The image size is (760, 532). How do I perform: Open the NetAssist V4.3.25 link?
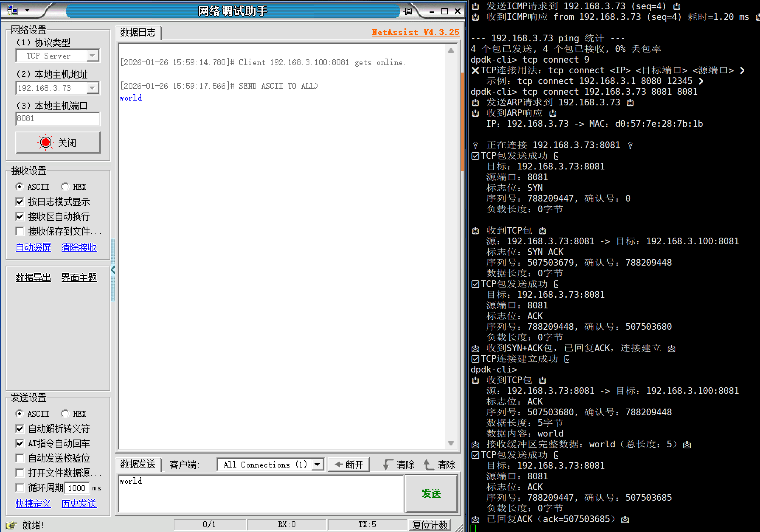(415, 32)
